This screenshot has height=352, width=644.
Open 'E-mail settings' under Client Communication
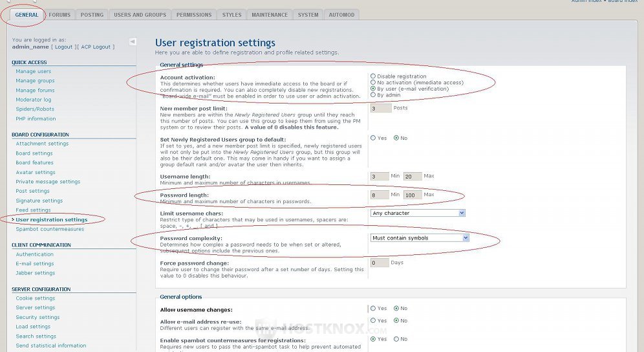[35, 264]
